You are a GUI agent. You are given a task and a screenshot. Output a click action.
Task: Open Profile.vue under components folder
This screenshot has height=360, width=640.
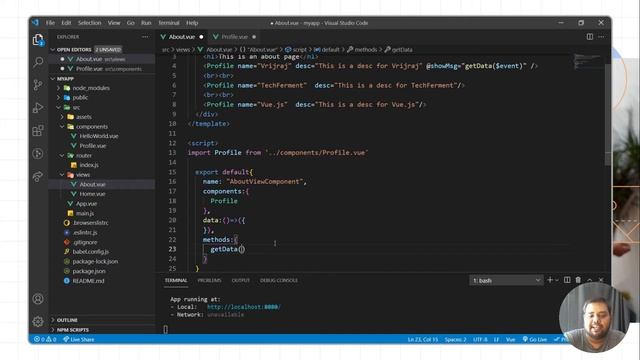93,146
